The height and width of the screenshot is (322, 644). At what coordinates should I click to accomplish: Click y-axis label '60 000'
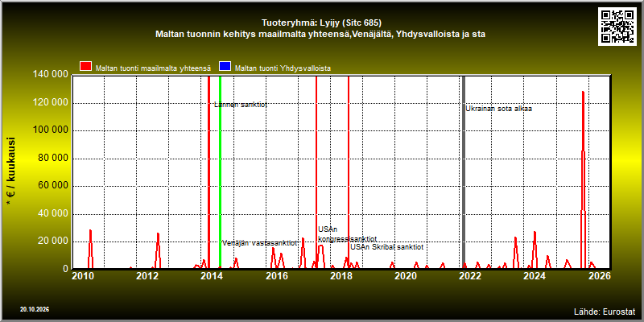point(52,186)
